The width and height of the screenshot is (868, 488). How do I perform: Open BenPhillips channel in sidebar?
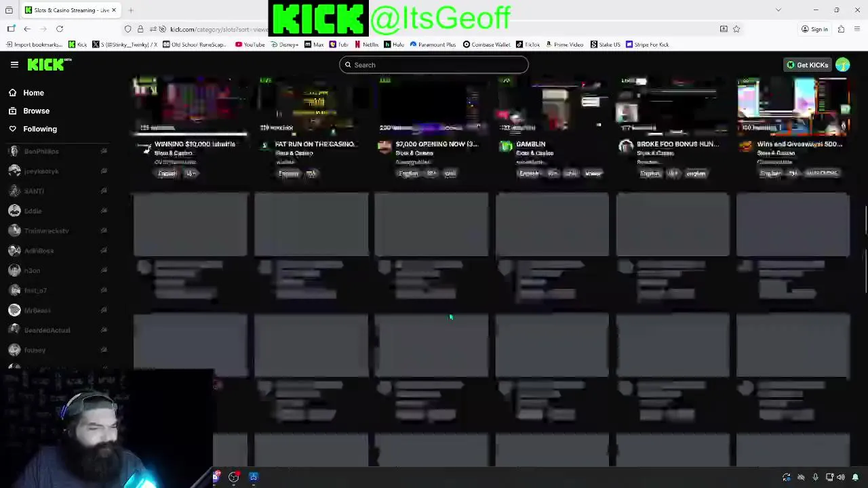(58, 152)
